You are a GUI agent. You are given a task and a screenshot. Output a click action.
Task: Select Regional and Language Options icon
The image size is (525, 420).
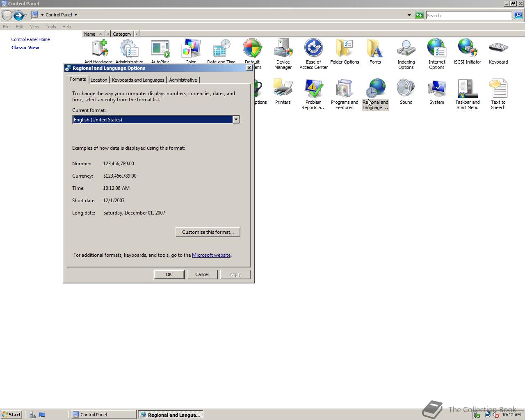pos(375,94)
